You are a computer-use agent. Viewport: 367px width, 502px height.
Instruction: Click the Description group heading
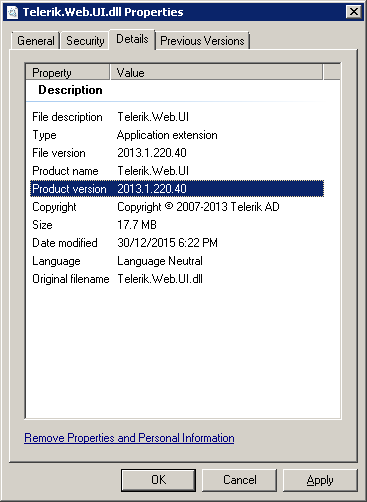pyautogui.click(x=70, y=90)
